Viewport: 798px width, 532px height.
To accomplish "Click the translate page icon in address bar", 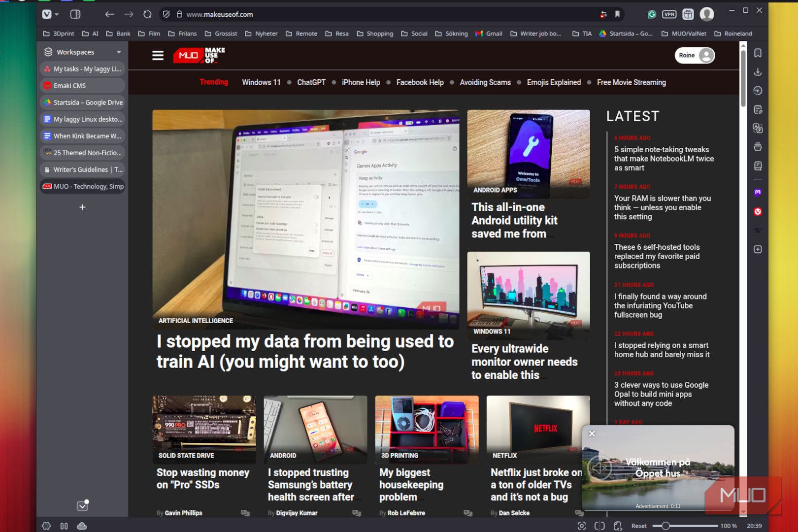I will pyautogui.click(x=603, y=14).
